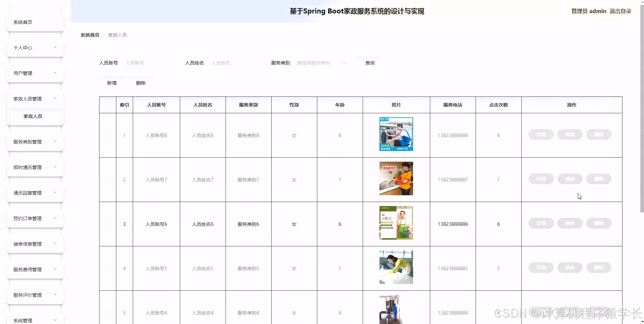Check the checkbox for 人员账号6 row
The image size is (644, 324).
pos(107,224)
